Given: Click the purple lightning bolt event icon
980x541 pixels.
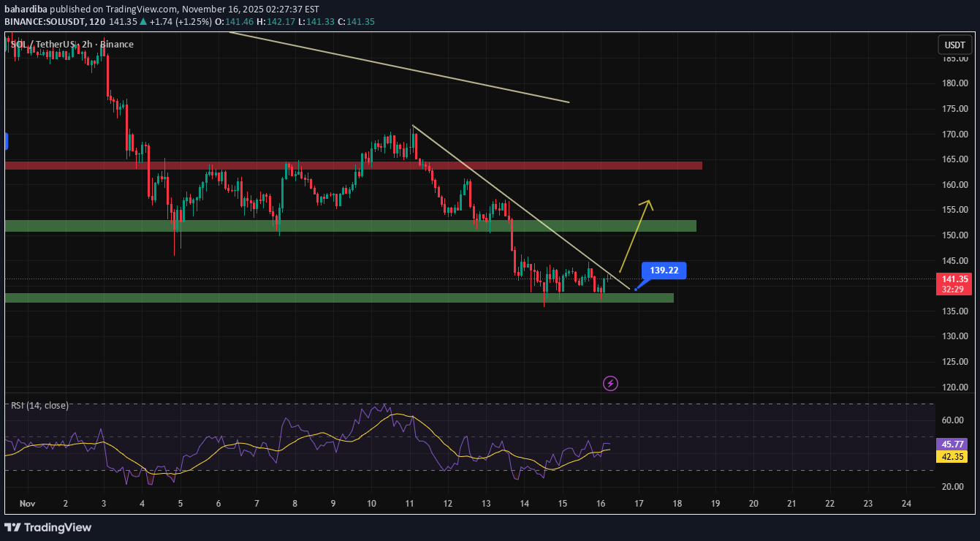Looking at the screenshot, I should tap(610, 383).
